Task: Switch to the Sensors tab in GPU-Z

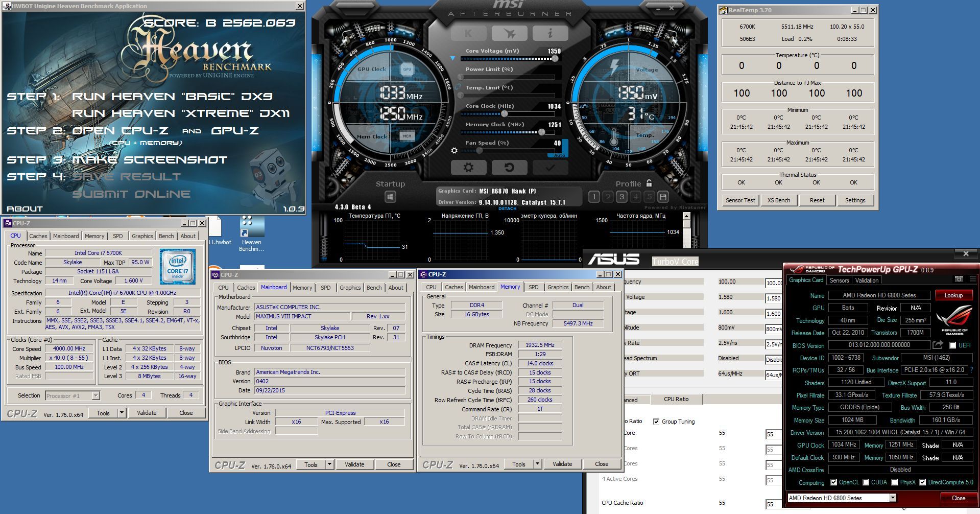Action: click(x=839, y=281)
